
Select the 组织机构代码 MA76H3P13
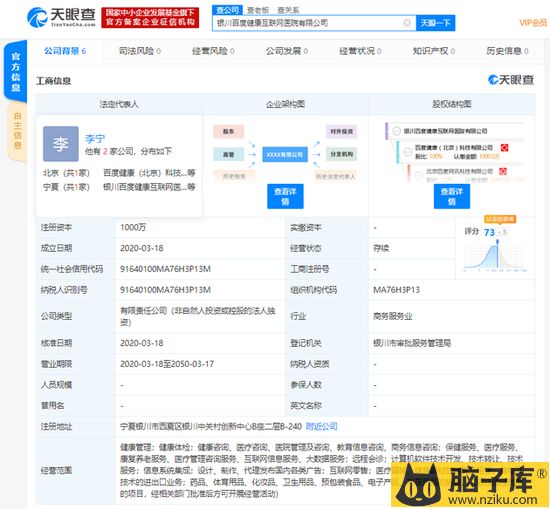click(x=396, y=290)
